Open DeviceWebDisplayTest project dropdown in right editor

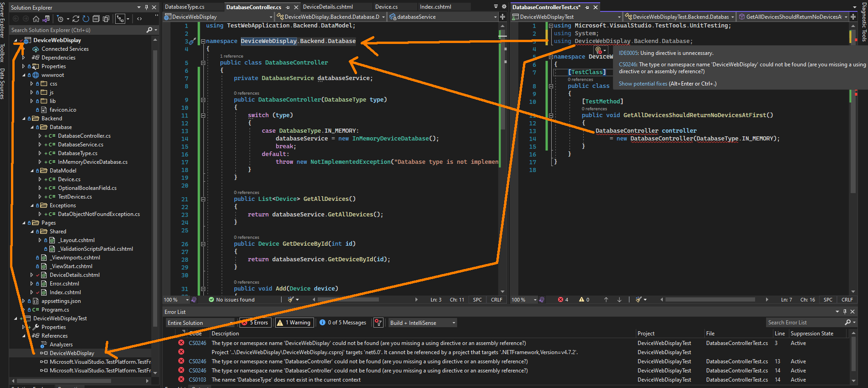pyautogui.click(x=567, y=17)
